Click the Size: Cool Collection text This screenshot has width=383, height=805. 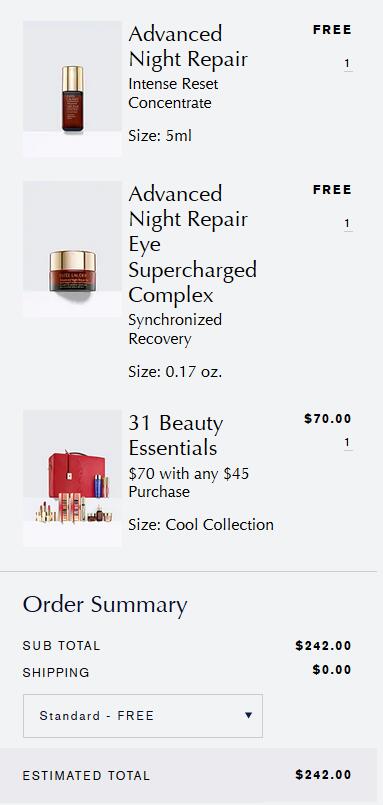[201, 525]
